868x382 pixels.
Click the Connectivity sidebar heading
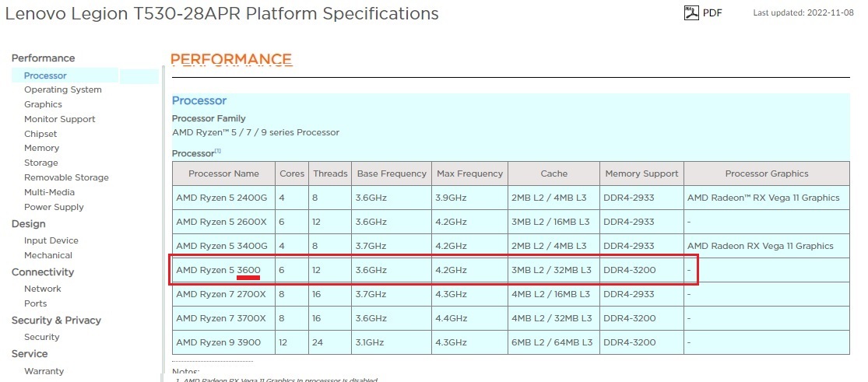(43, 272)
